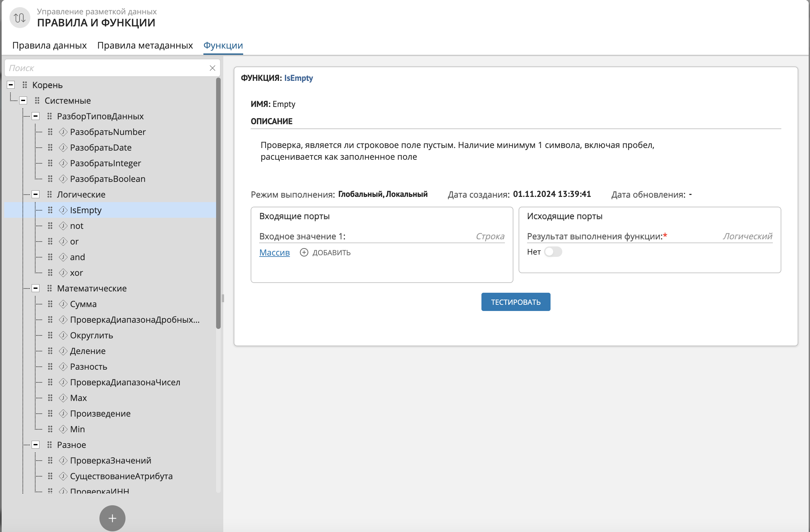Click the round plus button below tree
The width and height of the screenshot is (810, 532).
pyautogui.click(x=112, y=518)
